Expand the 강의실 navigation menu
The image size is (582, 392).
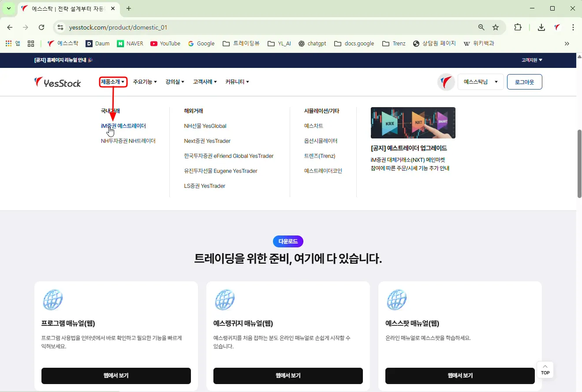pyautogui.click(x=175, y=82)
